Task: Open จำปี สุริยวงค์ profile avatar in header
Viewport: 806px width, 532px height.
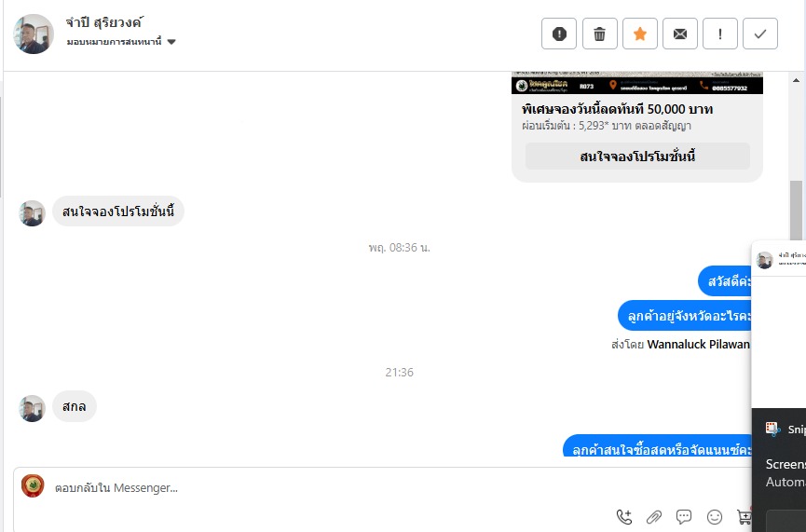Action: tap(34, 34)
